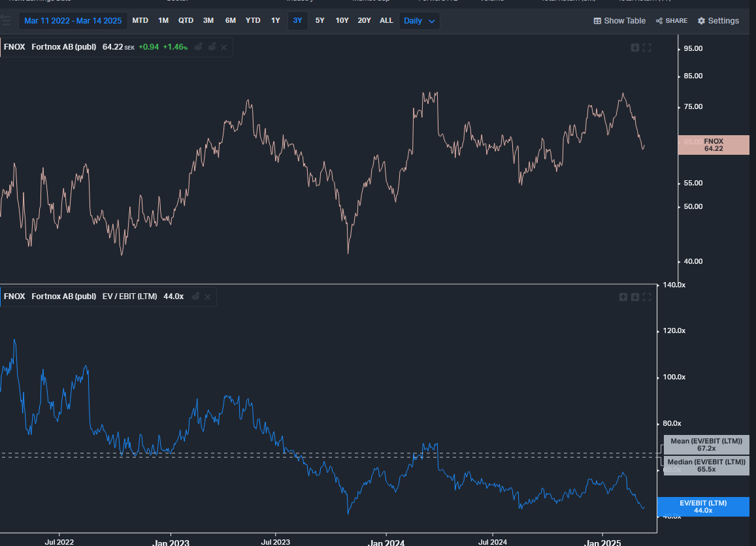Expand the price chart pane to fullscreen

coord(647,48)
